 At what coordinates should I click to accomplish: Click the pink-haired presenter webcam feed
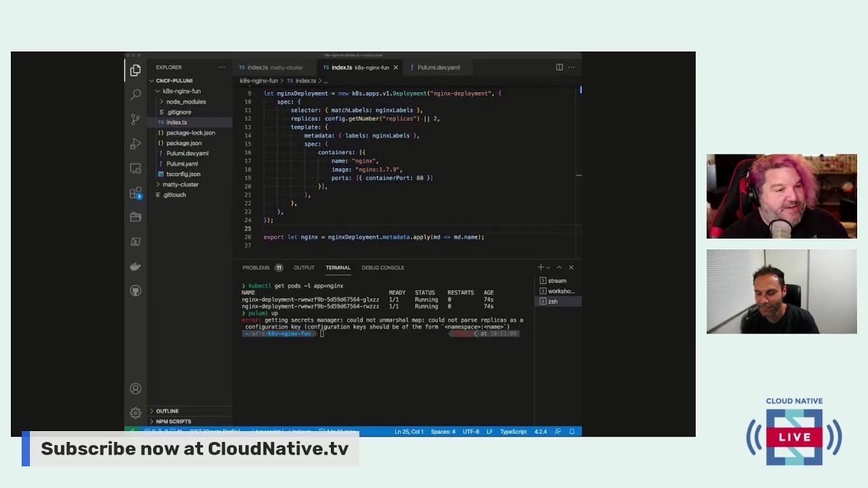[782, 197]
